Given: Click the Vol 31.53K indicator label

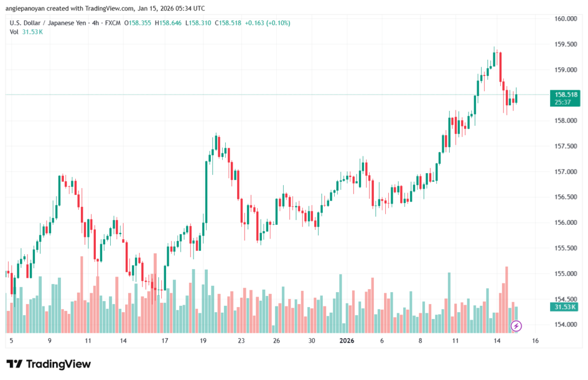Looking at the screenshot, I should [x=26, y=32].
